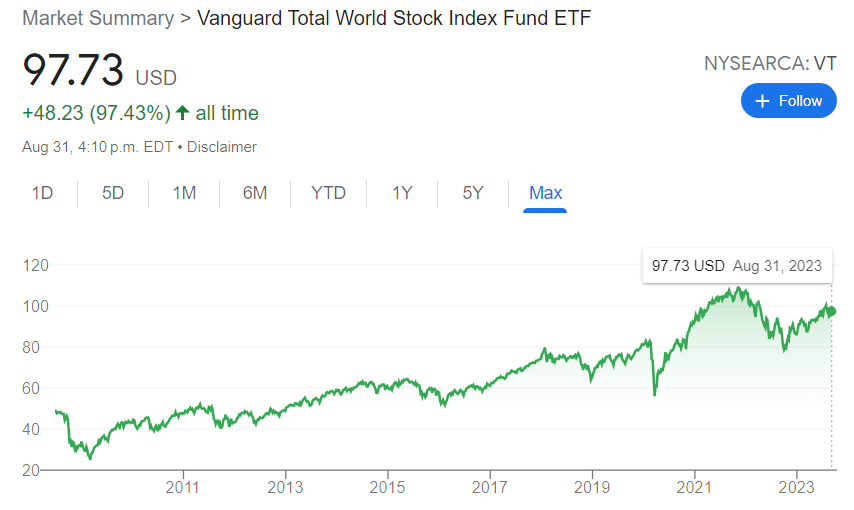The image size is (854, 510).
Task: Click the green data point marker on chart
Action: (x=831, y=311)
